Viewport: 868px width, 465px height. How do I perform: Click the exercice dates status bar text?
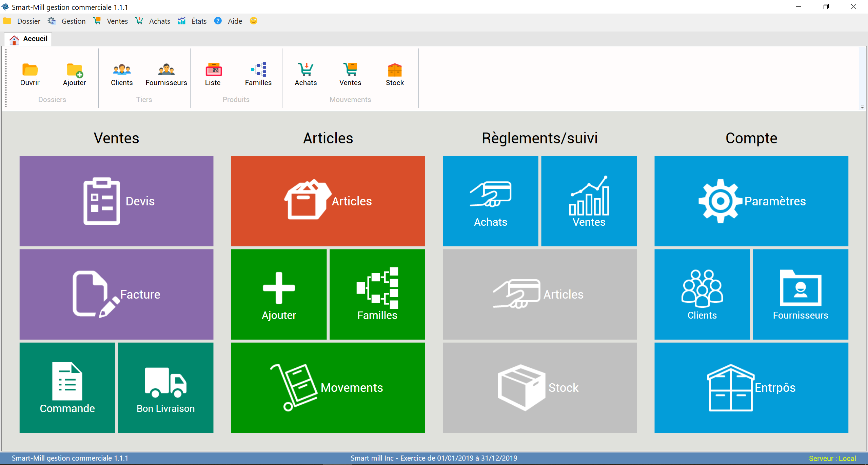[434, 458]
